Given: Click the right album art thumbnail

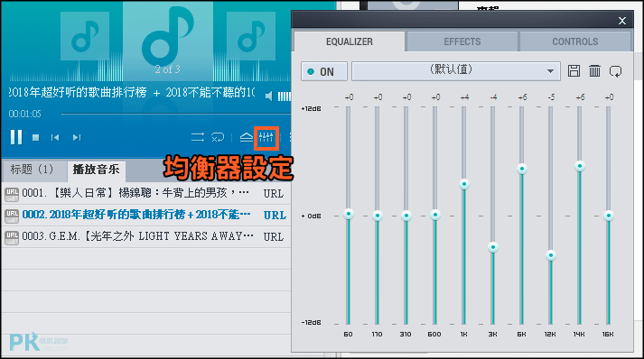Looking at the screenshot, I should 251,36.
